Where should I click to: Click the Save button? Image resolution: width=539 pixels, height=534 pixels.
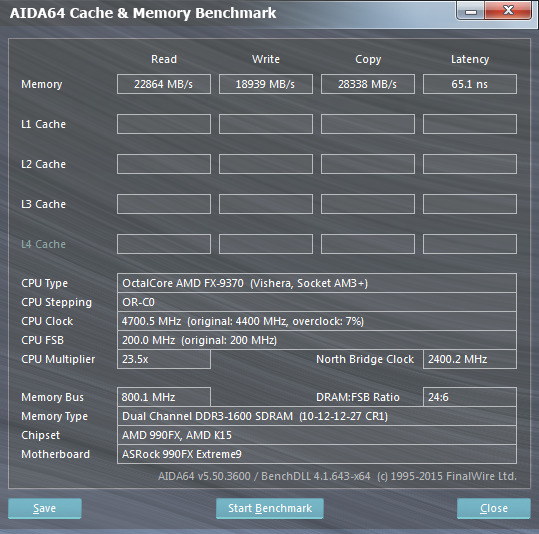tap(45, 508)
